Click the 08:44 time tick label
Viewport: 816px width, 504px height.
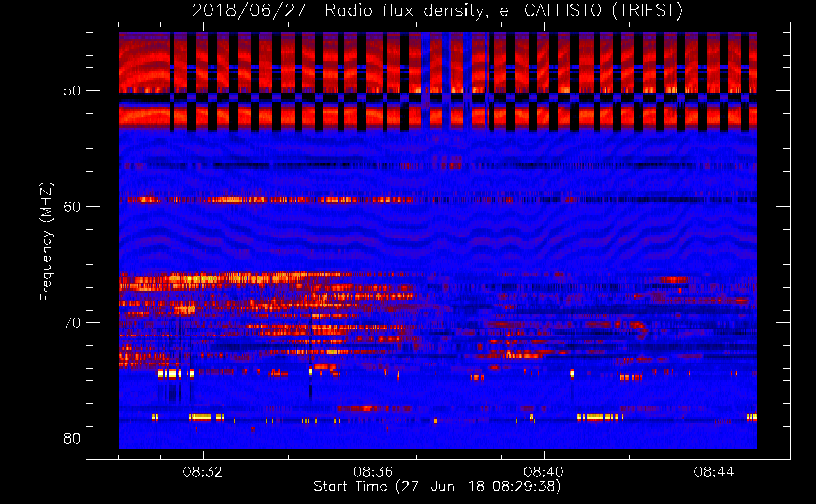tap(714, 472)
